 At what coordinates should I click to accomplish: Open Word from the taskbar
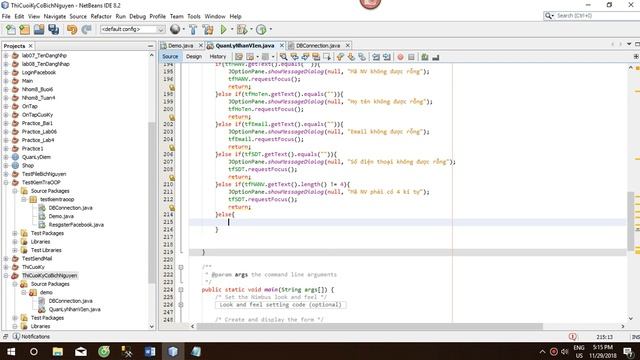point(150,351)
